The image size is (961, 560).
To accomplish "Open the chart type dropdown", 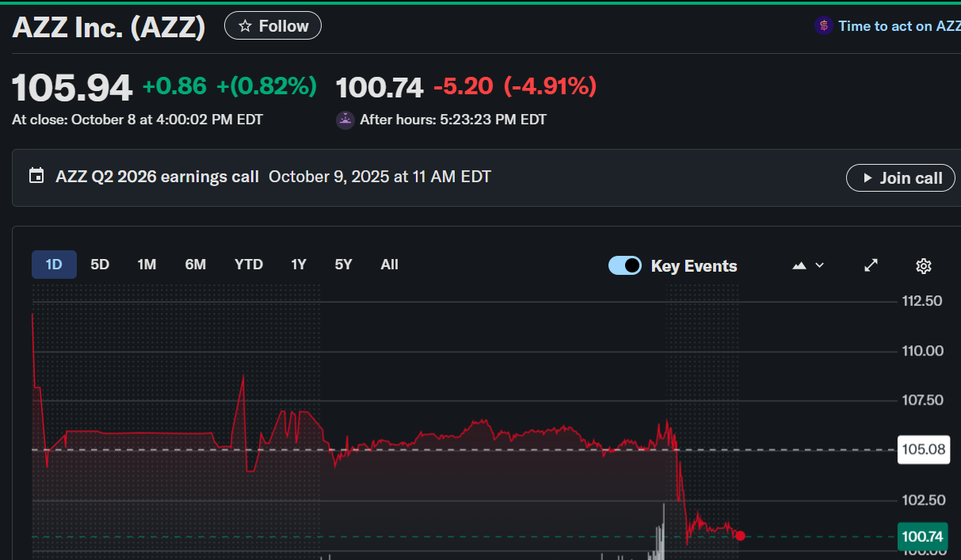I will point(807,266).
